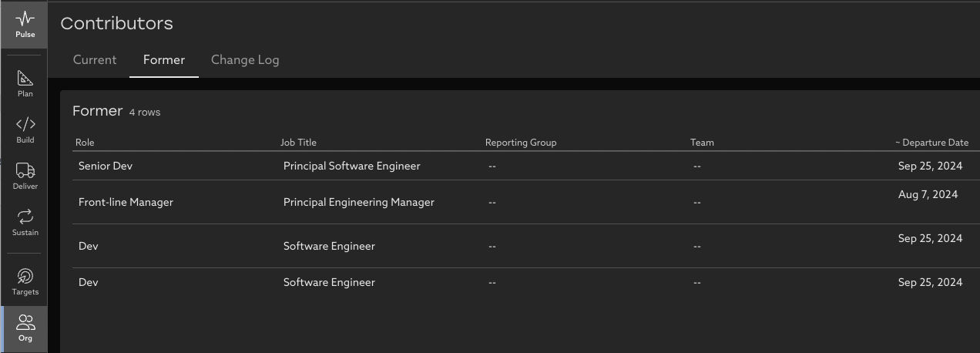Select the Front-line Manager row
Viewport: 980px width, 353px height.
pos(126,202)
